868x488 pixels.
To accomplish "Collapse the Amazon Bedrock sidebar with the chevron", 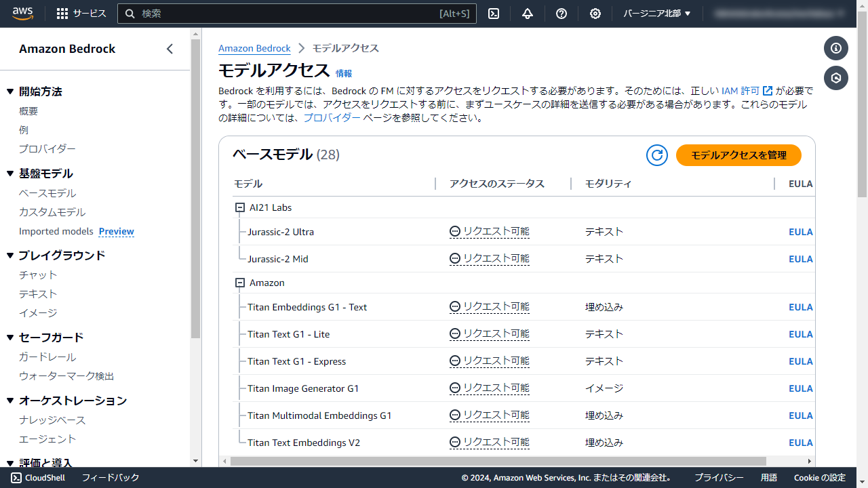I will coord(170,49).
